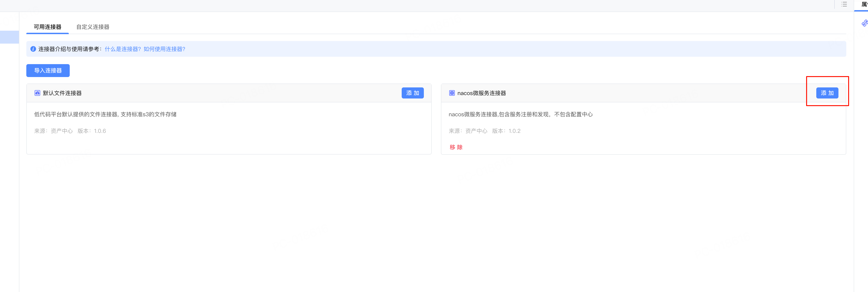Click the 导入连接器 button
868x292 pixels.
pos(48,70)
